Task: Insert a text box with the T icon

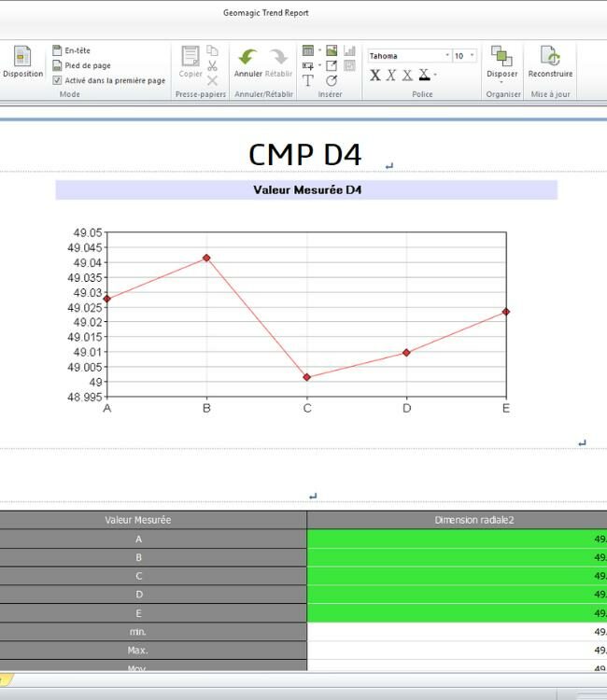Action: pos(308,81)
